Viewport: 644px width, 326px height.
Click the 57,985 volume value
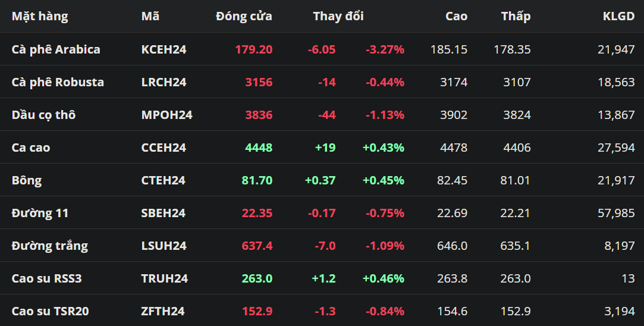[616, 213]
